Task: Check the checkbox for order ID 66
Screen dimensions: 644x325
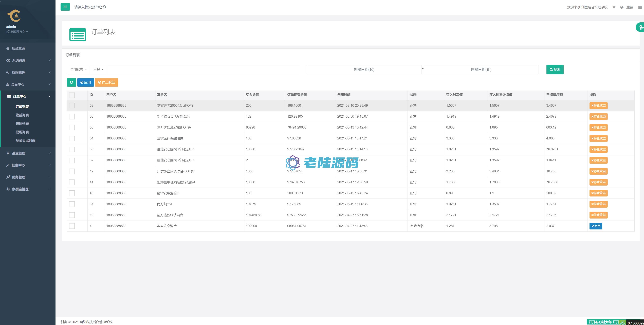Action: [x=72, y=117]
